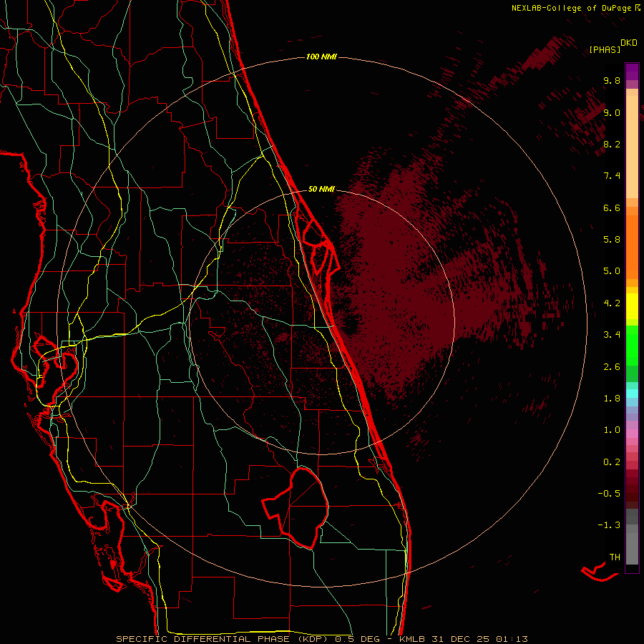Screen dimensions: 644x644
Task: Click the 8.2 value on color scale
Action: tap(612, 144)
